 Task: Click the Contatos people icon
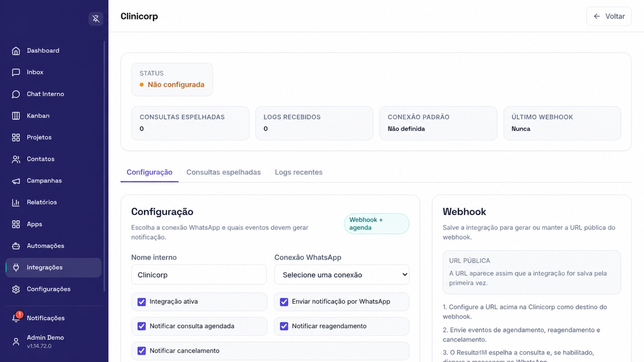(x=16, y=159)
